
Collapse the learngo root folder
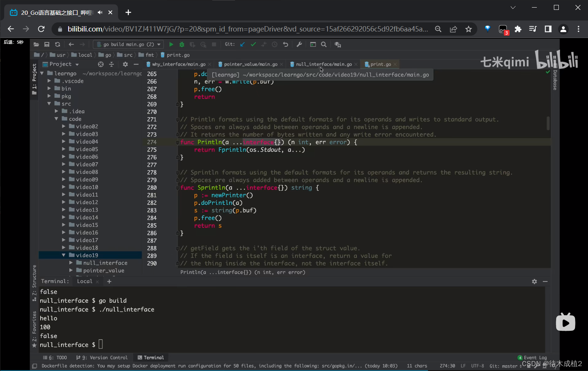coord(42,73)
